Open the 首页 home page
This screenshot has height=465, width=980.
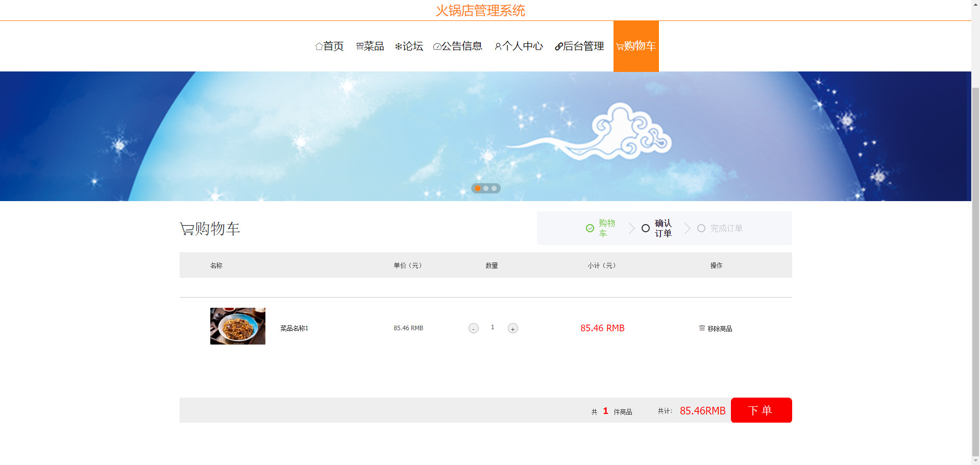pos(329,46)
